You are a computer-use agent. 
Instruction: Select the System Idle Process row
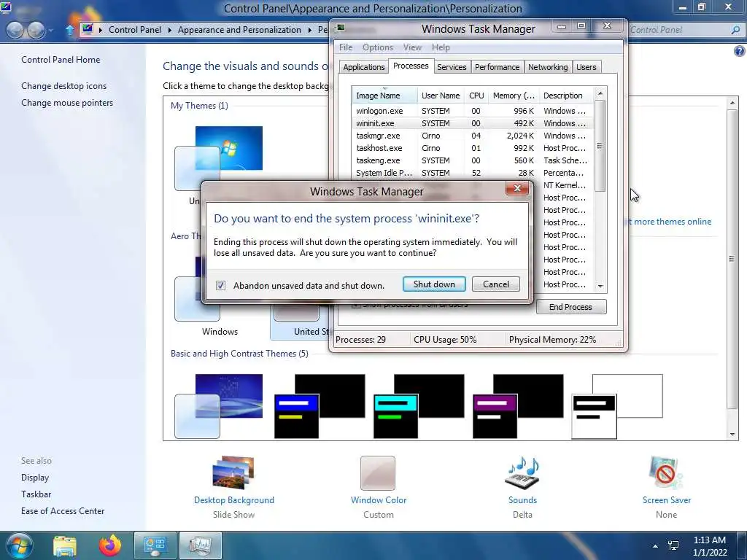(x=473, y=172)
